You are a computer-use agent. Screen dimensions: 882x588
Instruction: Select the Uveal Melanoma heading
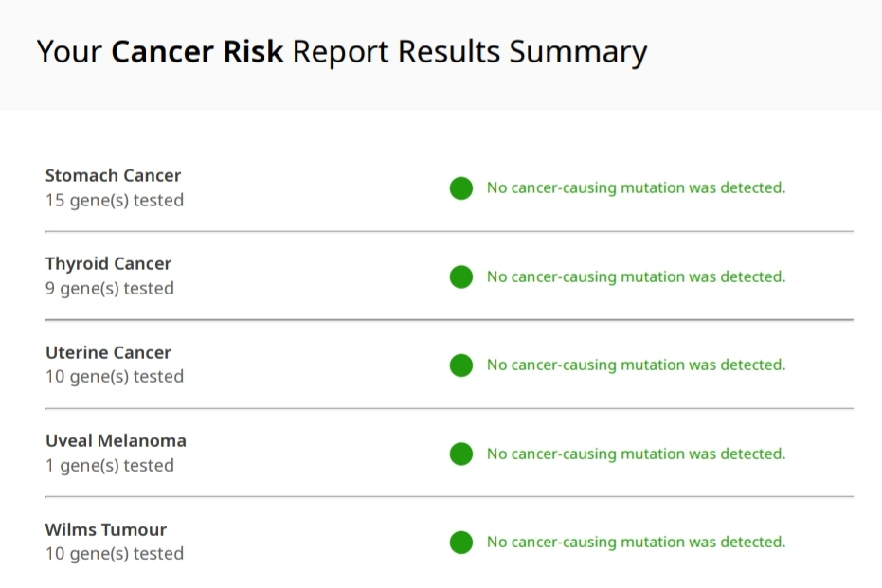[x=116, y=440]
